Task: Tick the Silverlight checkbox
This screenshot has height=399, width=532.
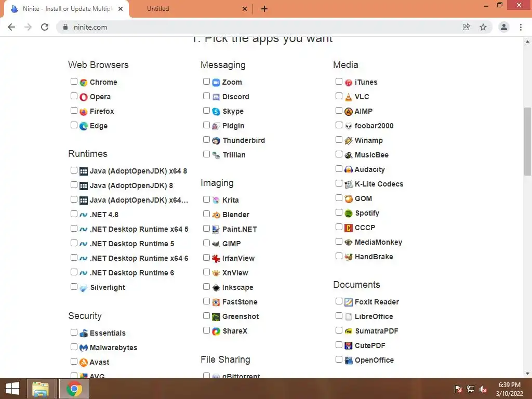Action: (x=74, y=287)
